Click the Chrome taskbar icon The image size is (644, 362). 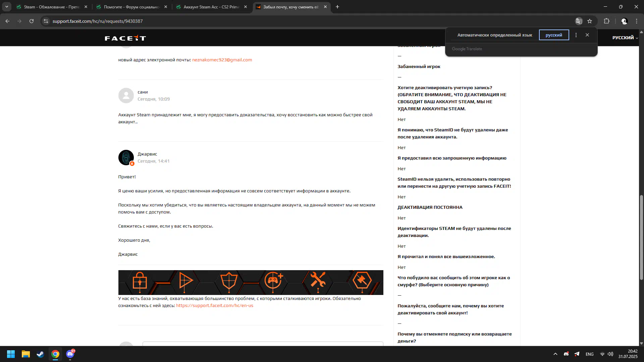[x=55, y=354]
